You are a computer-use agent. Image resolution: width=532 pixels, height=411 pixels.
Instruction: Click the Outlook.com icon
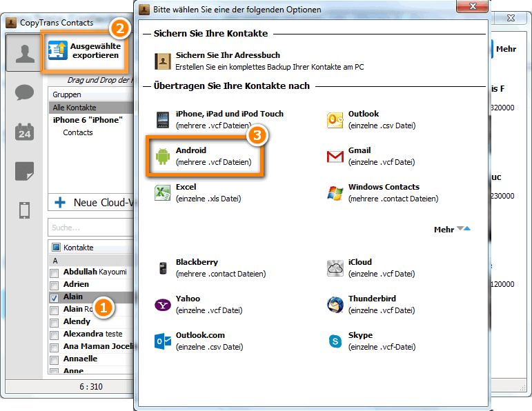[x=163, y=341]
